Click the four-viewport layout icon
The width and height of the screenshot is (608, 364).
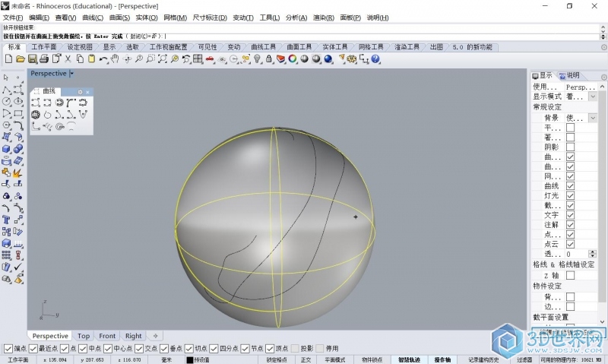pyautogui.click(x=198, y=59)
